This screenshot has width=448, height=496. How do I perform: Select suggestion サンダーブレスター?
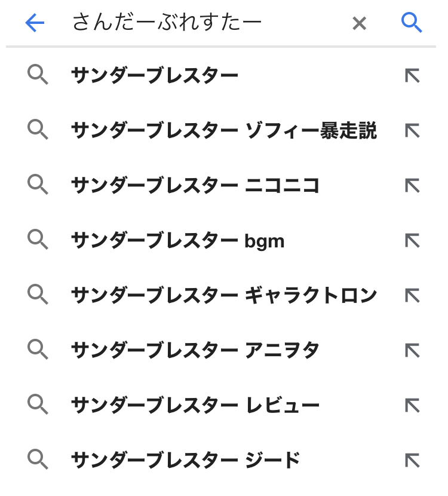pos(155,76)
